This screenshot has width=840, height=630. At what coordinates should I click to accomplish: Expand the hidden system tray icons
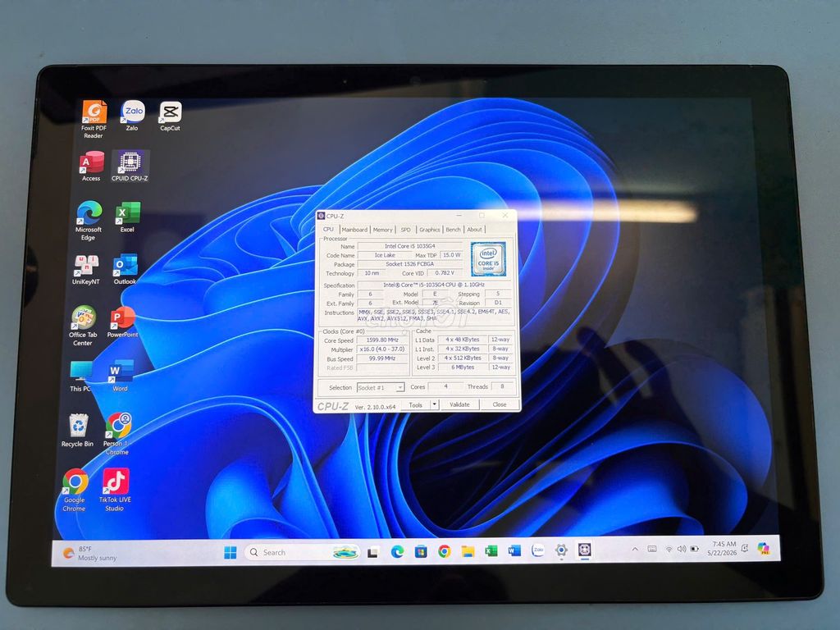[x=635, y=549]
